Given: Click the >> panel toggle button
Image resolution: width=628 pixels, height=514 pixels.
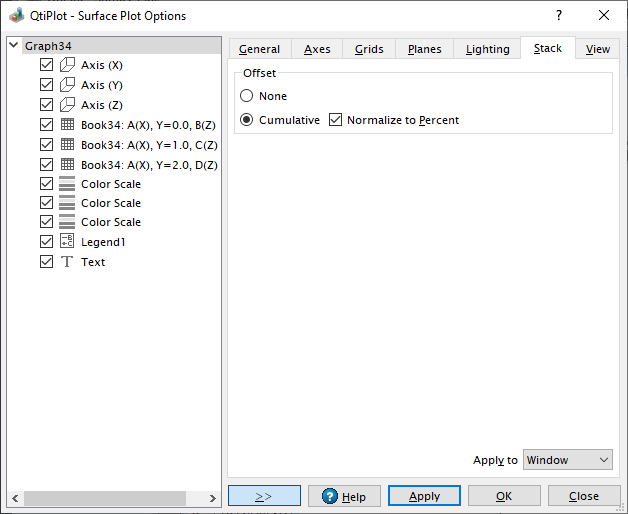Looking at the screenshot, I should coord(264,496).
